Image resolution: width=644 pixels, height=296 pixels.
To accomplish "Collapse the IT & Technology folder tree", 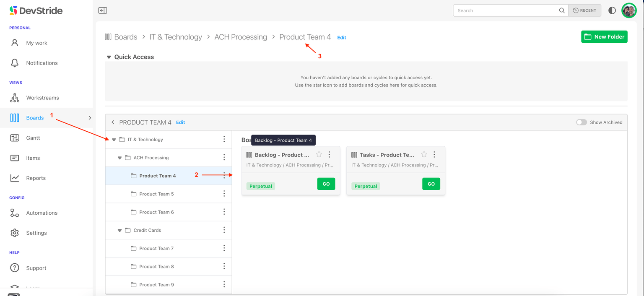I will (113, 139).
